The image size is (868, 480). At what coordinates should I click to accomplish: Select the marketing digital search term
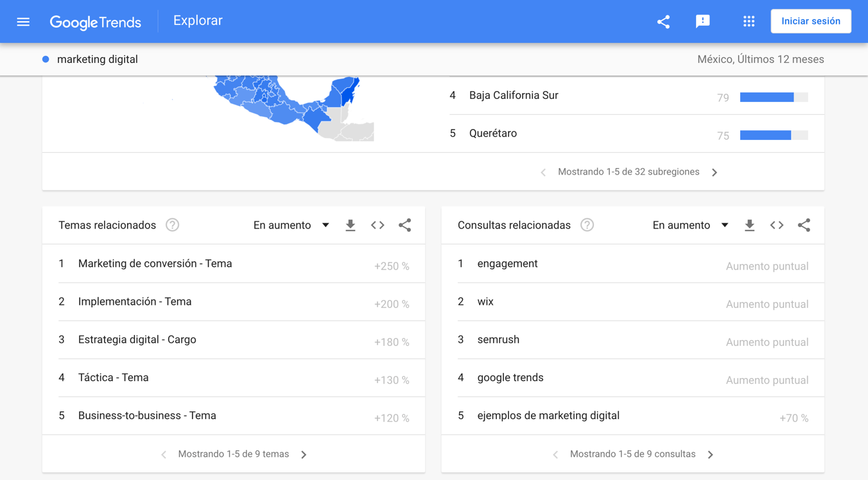(x=98, y=59)
